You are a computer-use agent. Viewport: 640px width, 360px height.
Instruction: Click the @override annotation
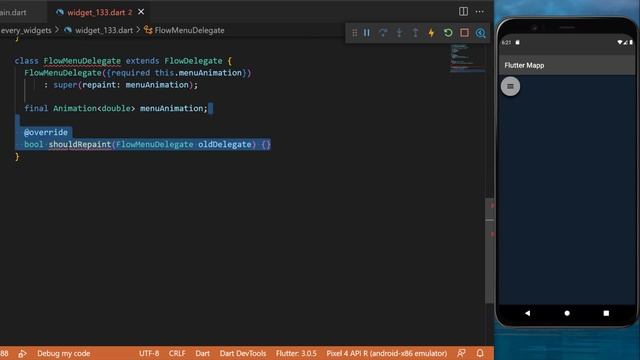point(46,132)
